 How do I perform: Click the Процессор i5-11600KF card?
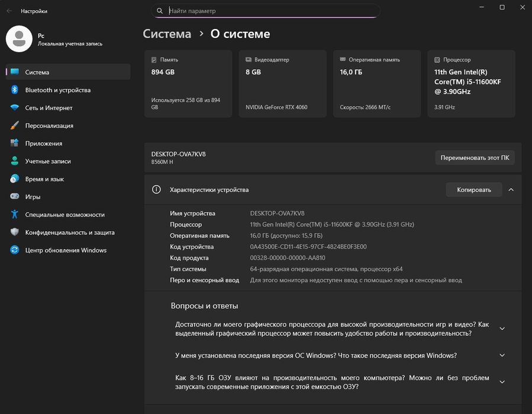click(471, 84)
